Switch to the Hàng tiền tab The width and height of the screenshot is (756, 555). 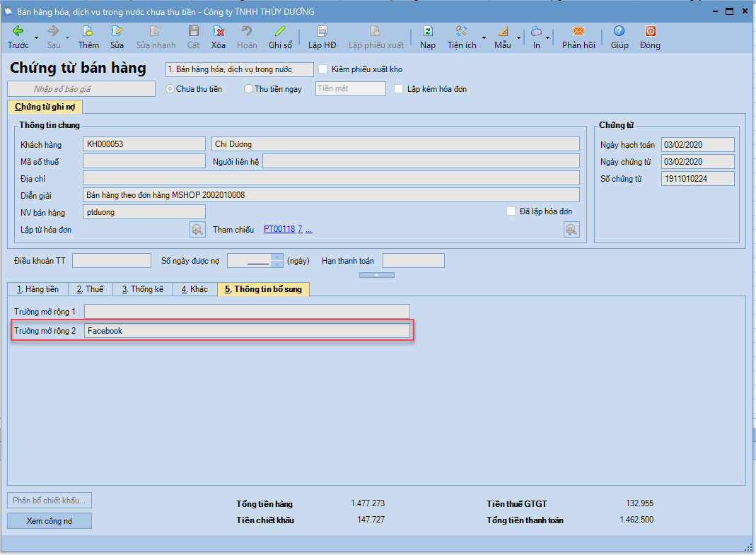click(x=37, y=289)
